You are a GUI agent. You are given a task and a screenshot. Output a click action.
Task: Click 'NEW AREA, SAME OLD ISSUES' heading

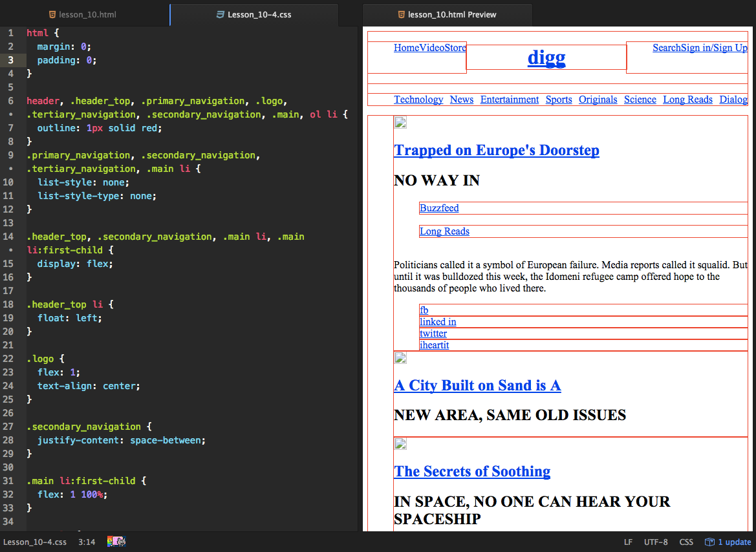coord(510,415)
